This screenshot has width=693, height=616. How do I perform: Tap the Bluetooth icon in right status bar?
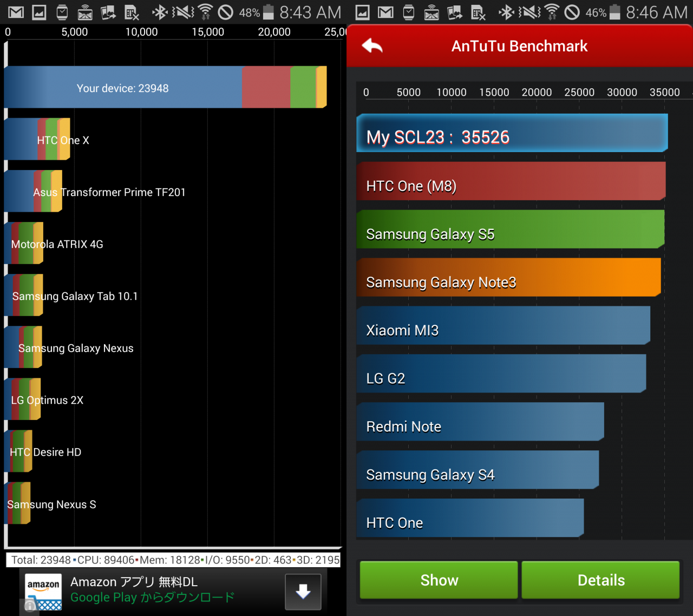click(506, 12)
